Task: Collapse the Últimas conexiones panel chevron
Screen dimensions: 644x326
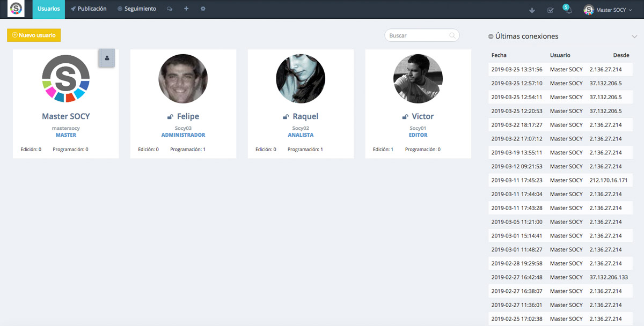Action: pyautogui.click(x=634, y=36)
